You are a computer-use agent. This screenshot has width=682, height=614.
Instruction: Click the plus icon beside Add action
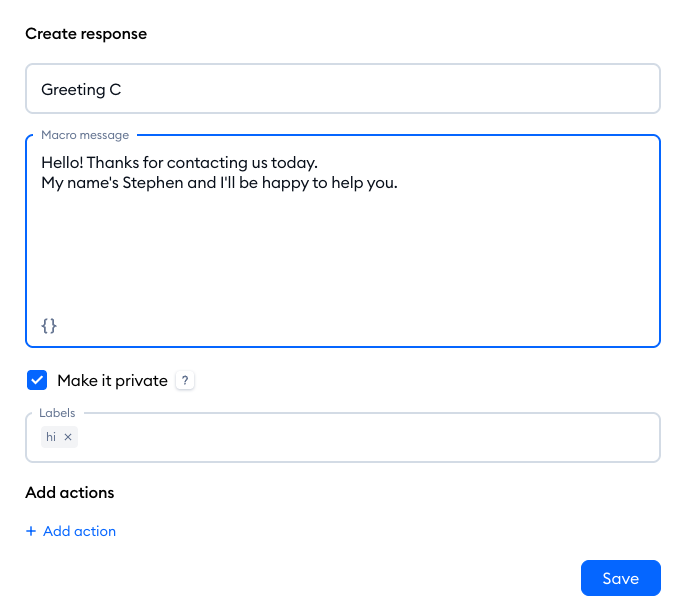pyautogui.click(x=31, y=531)
